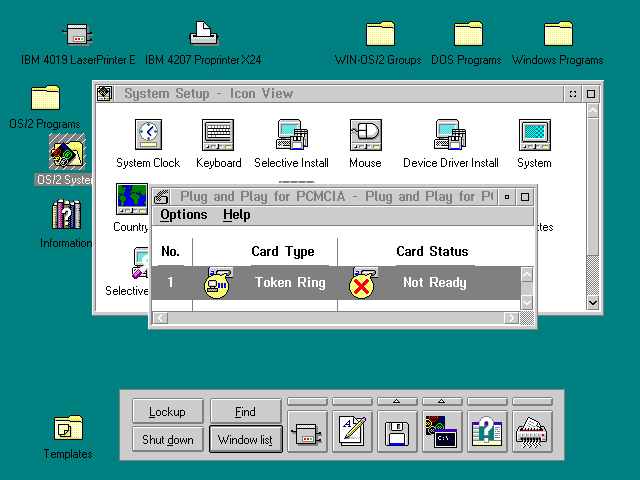The height and width of the screenshot is (480, 640).
Task: Open the drawer above the Shredder icon
Action: pos(532,401)
